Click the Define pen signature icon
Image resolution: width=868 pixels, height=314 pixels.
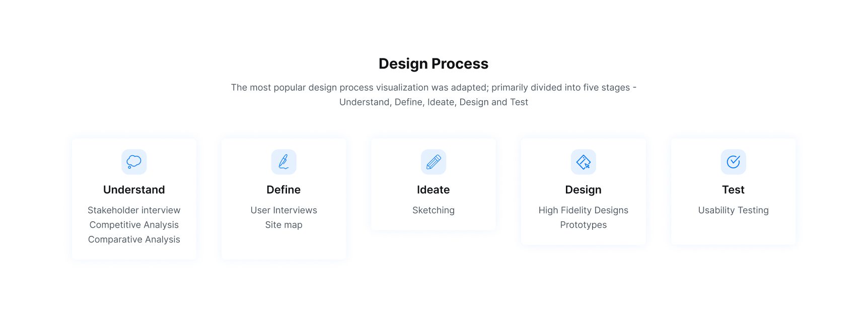pos(283,162)
